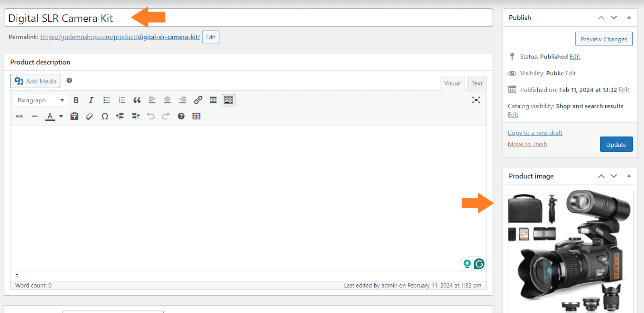Redo the last edit

tap(166, 116)
